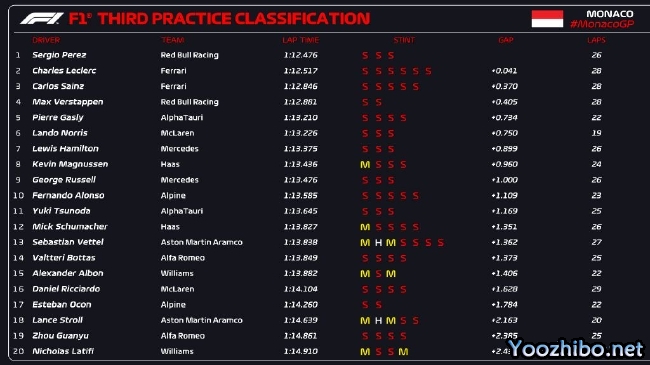Viewport: 650px width, 365px height.
Task: Click the Yoozhibo.net watermark link
Action: click(x=576, y=348)
